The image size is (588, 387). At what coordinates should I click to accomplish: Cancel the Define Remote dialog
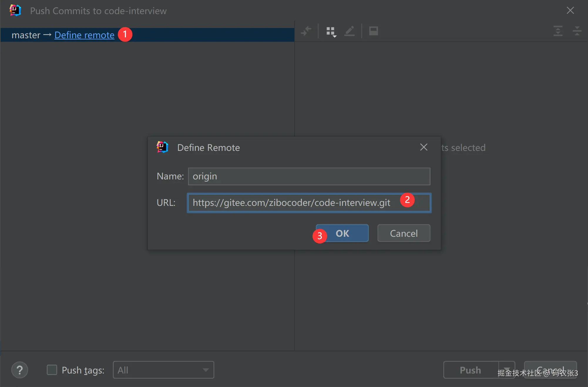click(404, 233)
